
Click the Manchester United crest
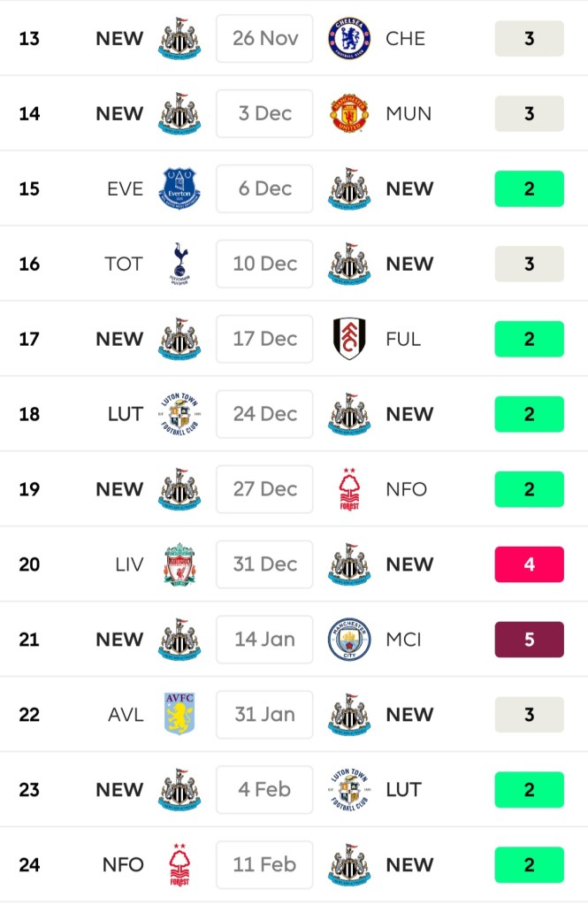[349, 114]
